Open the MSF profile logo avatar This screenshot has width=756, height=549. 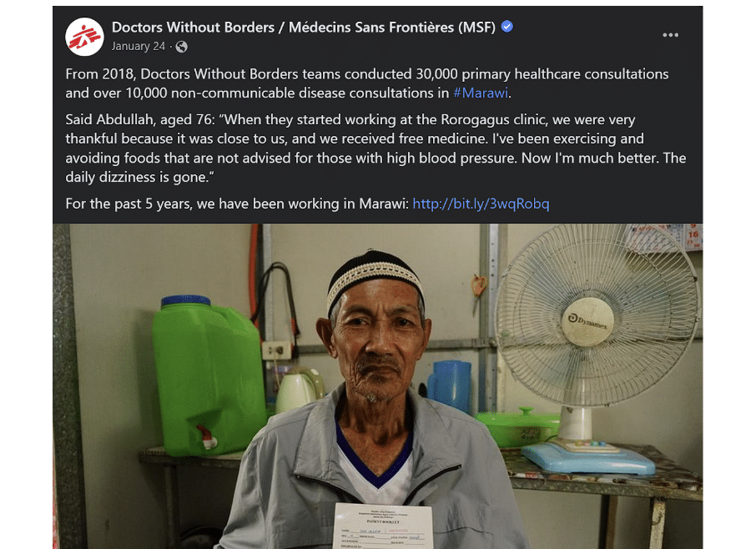coord(84,37)
